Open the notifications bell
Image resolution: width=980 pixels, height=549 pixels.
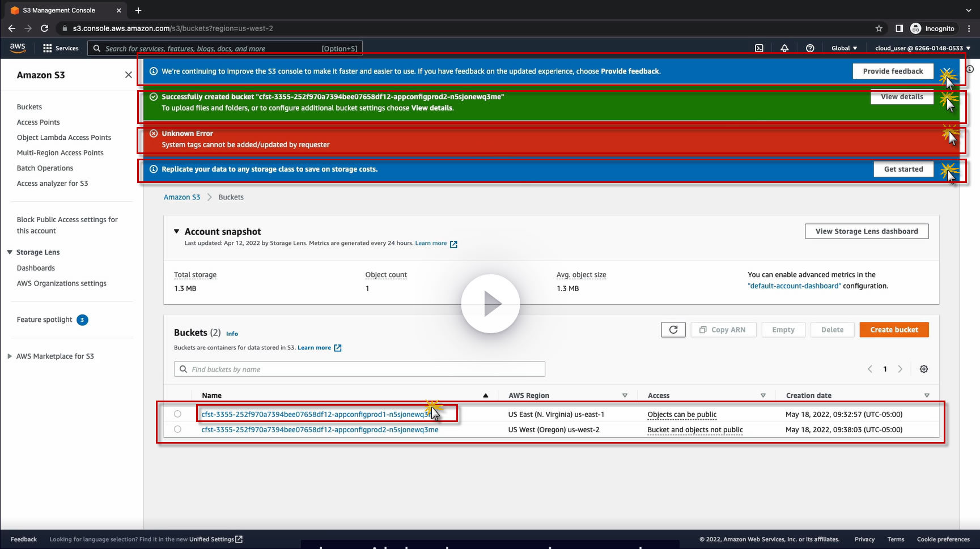pos(784,48)
